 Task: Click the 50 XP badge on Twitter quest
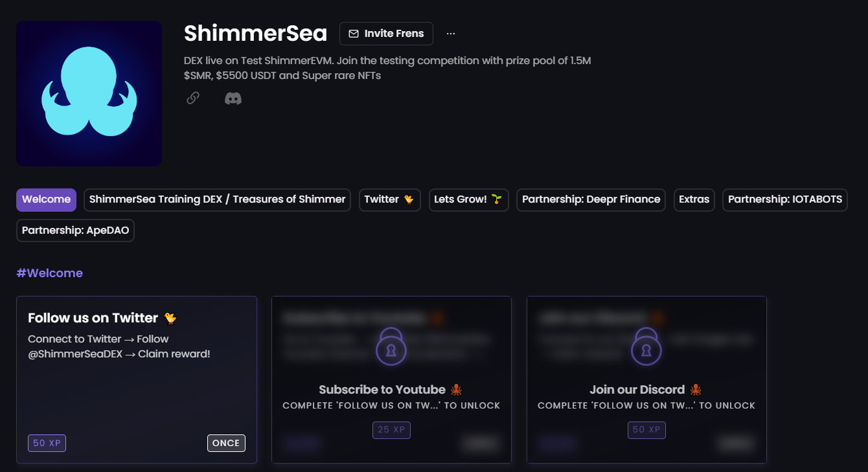coord(47,444)
